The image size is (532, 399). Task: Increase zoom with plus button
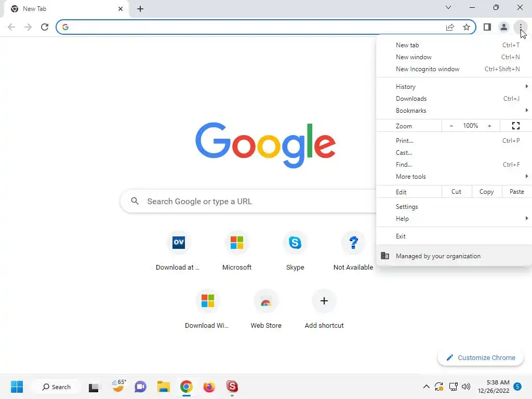(489, 126)
